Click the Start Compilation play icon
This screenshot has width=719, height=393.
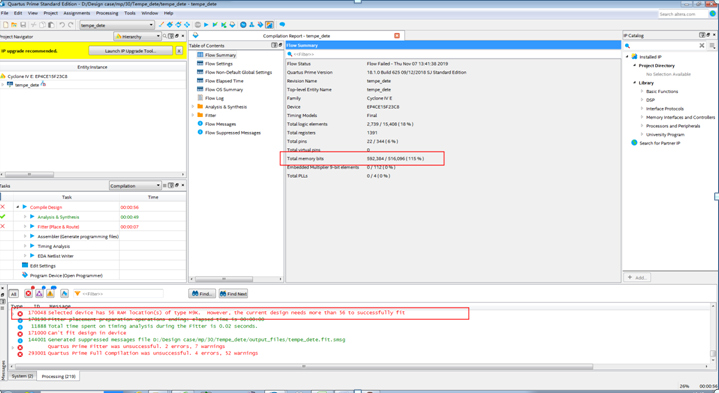click(206, 25)
